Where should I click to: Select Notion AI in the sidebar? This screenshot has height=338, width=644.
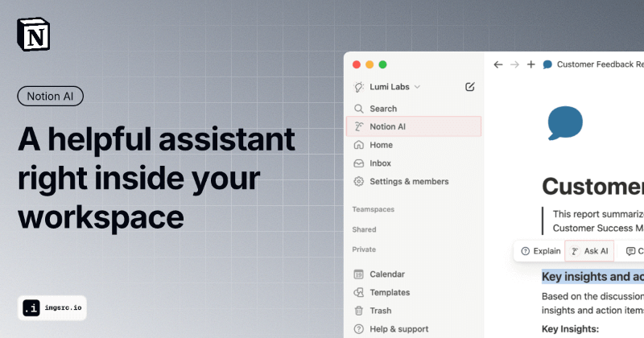[414, 126]
